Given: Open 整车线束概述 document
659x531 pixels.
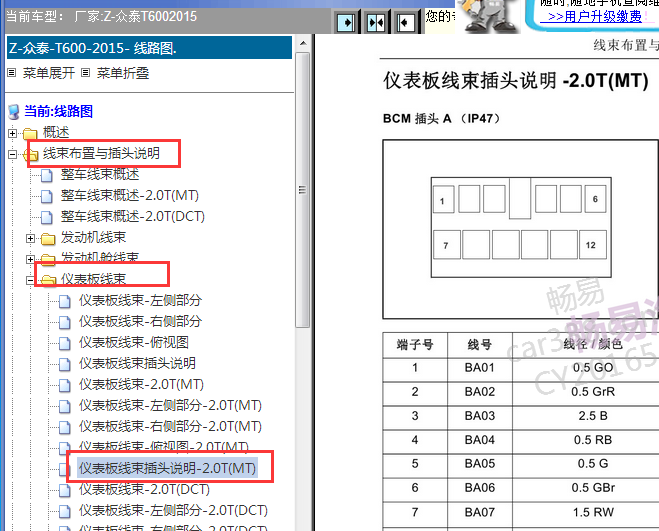Looking at the screenshot, I should pyautogui.click(x=100, y=174).
